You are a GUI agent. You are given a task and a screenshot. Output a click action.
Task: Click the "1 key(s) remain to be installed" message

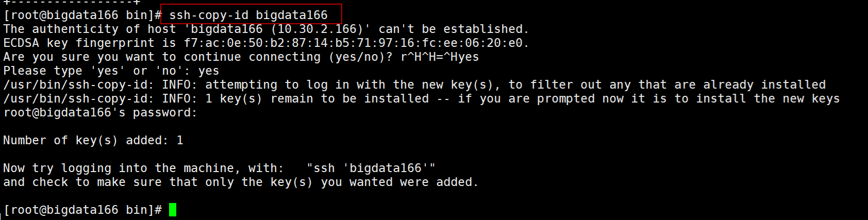317,98
